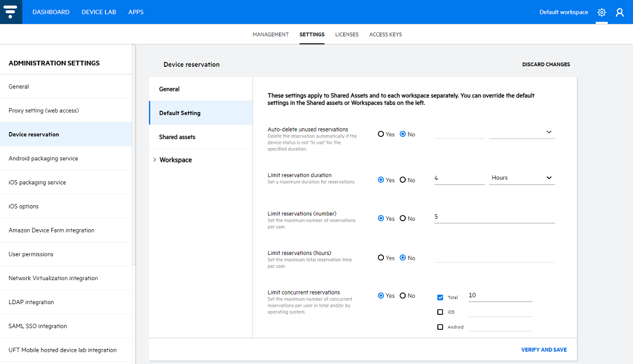Expand the Workspace tree item
Image resolution: width=633 pixels, height=364 pixels.
coord(155,160)
